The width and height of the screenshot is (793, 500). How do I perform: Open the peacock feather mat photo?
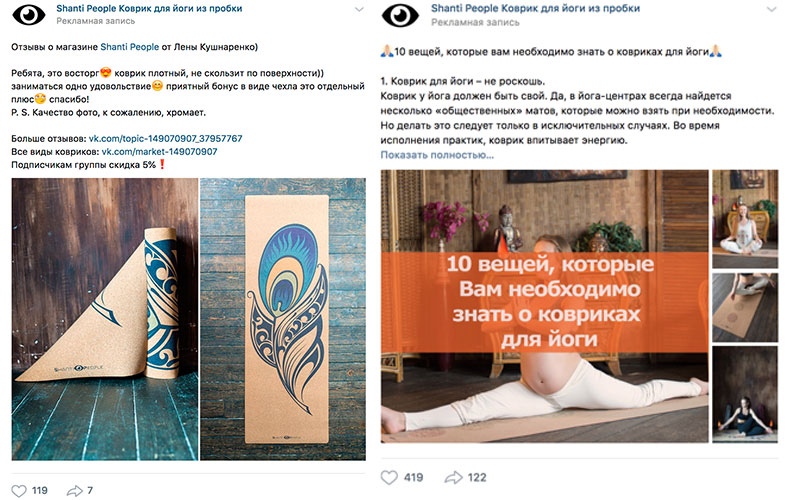[283, 319]
